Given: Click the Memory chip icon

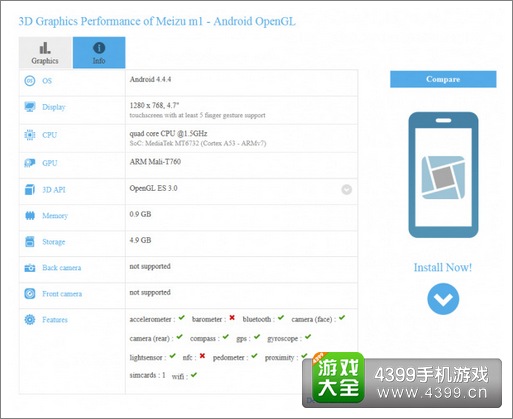Looking at the screenshot, I should 30,216.
